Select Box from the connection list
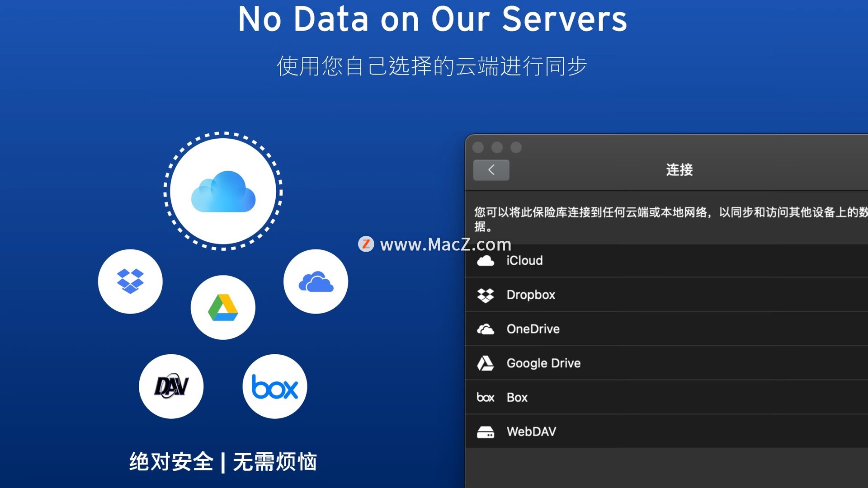 667,397
